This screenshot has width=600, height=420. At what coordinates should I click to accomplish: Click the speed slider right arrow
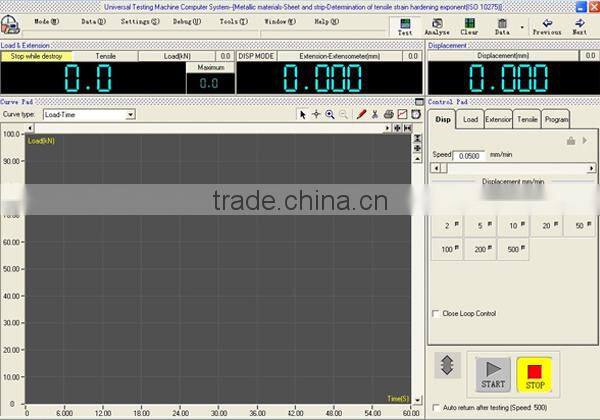pos(592,168)
